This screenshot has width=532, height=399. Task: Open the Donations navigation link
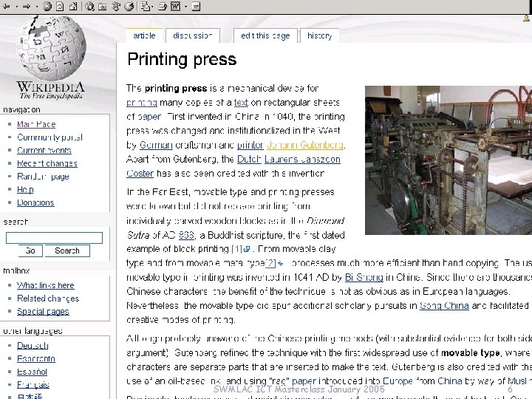[35, 202]
